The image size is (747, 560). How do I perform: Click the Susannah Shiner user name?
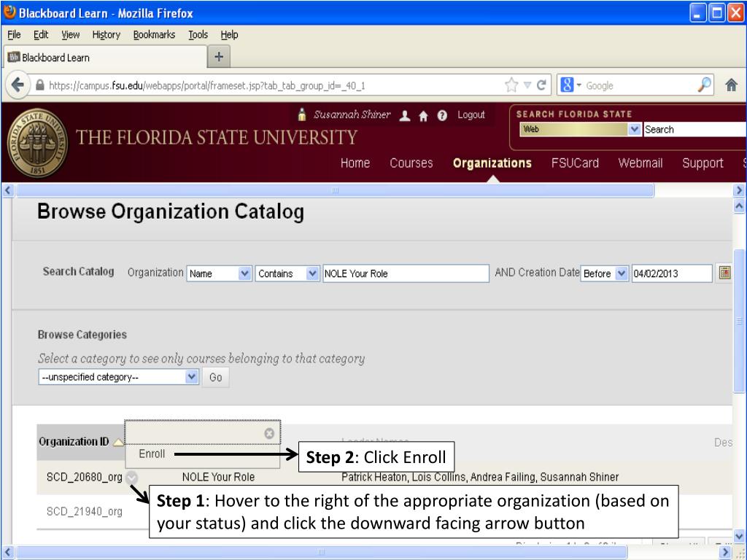pos(352,114)
